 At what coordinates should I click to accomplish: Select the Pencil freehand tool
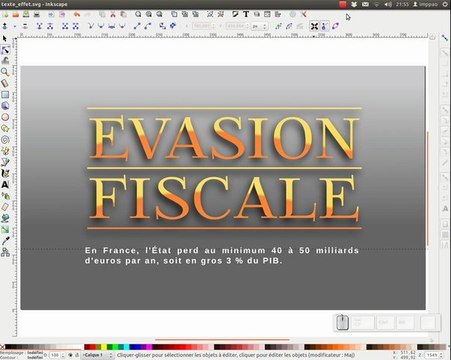5,151
